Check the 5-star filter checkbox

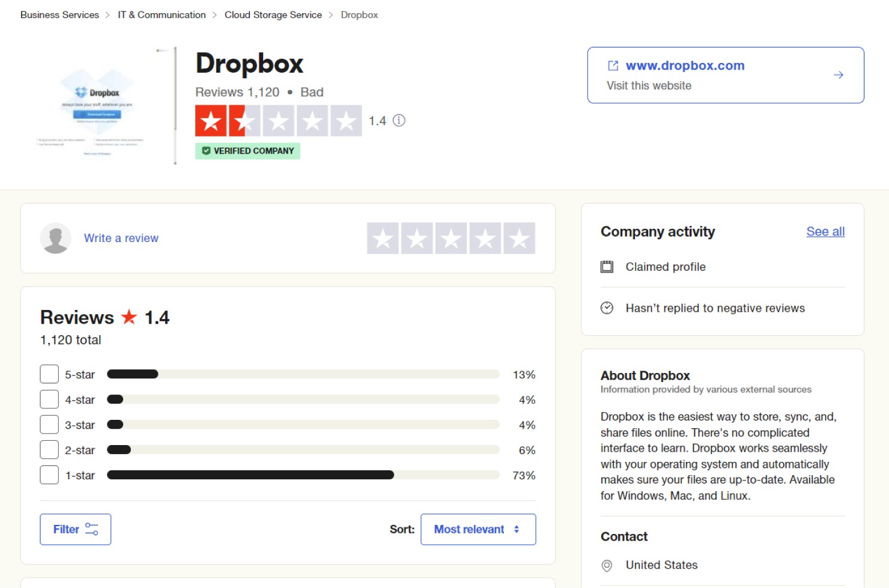pyautogui.click(x=49, y=374)
